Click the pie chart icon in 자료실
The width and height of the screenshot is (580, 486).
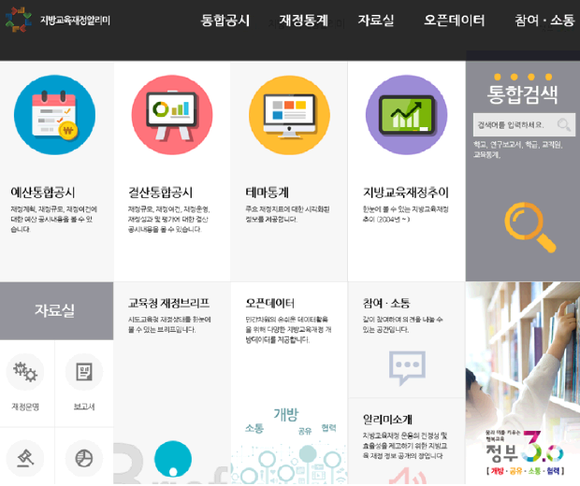(x=84, y=459)
